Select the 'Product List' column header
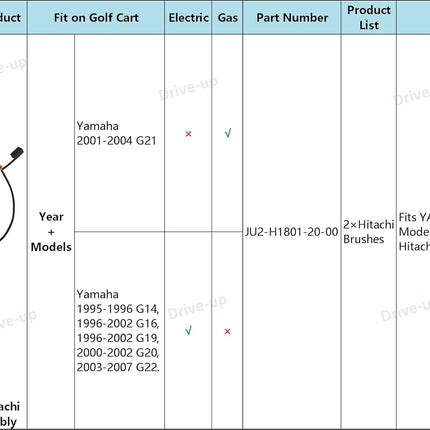 369,18
